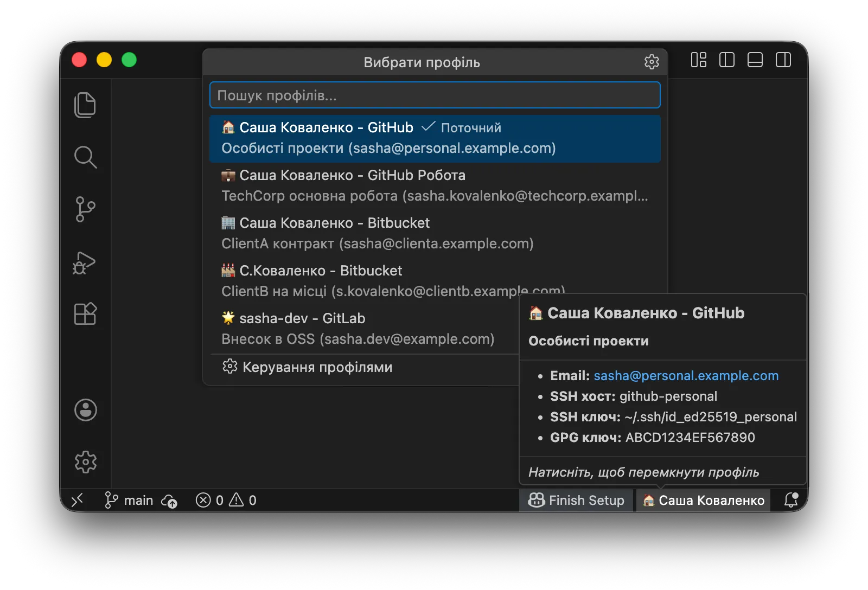Toggle the bottom panel
The height and width of the screenshot is (590, 868).
click(x=755, y=60)
